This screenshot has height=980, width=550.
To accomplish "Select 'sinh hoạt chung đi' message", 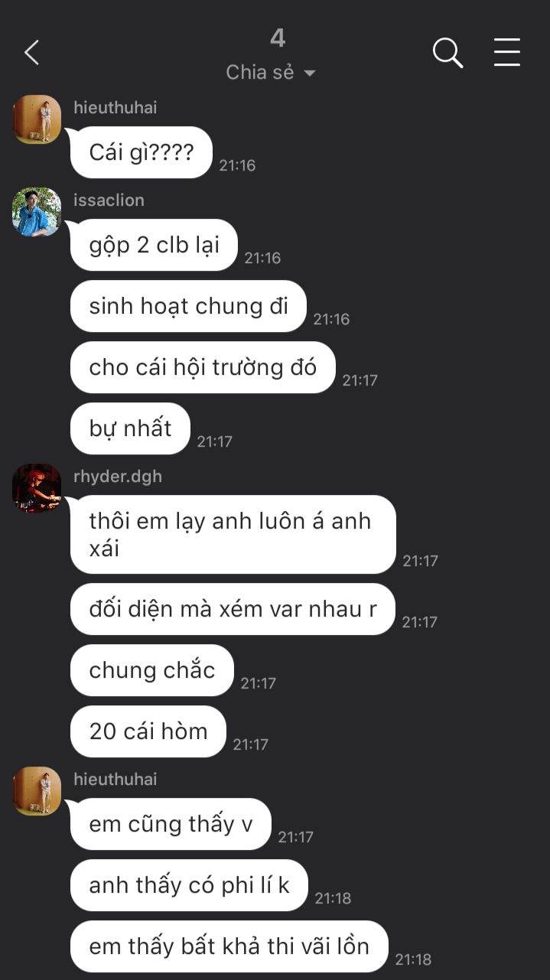I will [x=188, y=306].
